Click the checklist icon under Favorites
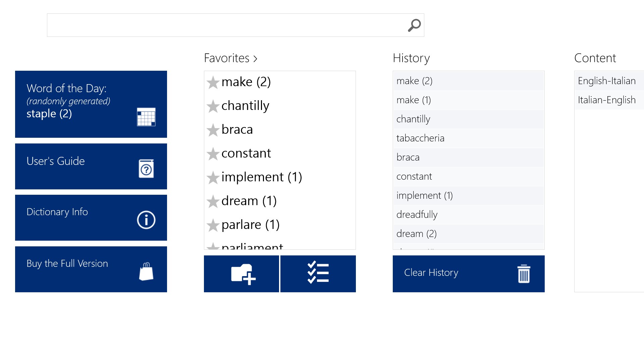 click(x=317, y=274)
